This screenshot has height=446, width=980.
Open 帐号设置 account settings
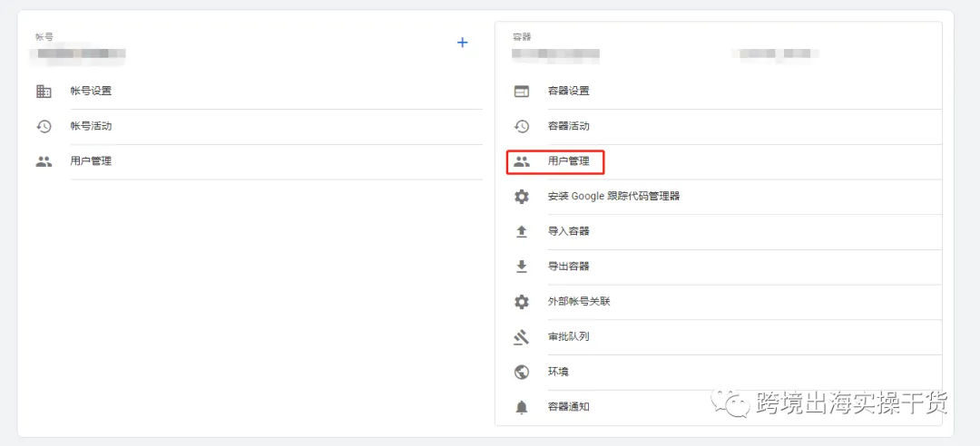(92, 92)
